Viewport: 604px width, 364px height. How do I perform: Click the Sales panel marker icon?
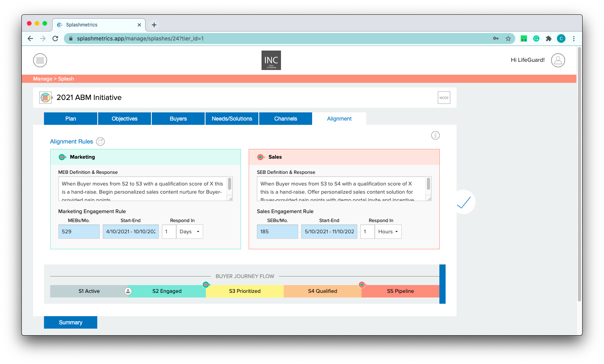tap(261, 157)
